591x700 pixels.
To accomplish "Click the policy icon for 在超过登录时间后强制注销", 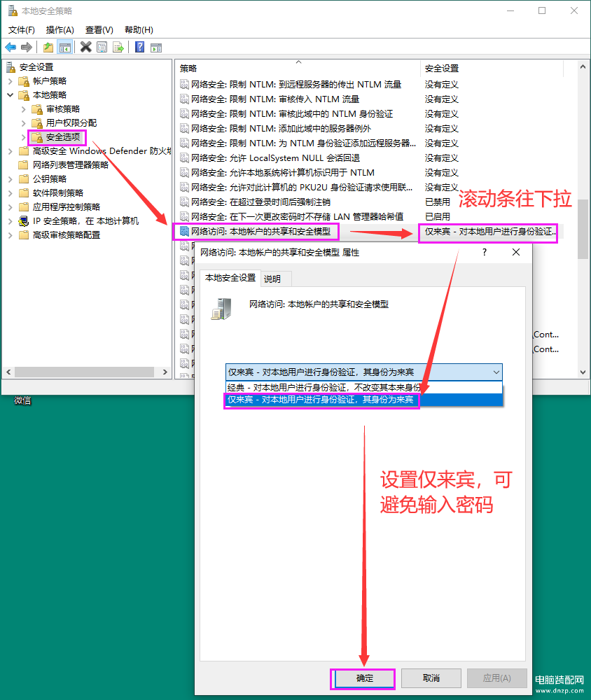I will 184,202.
